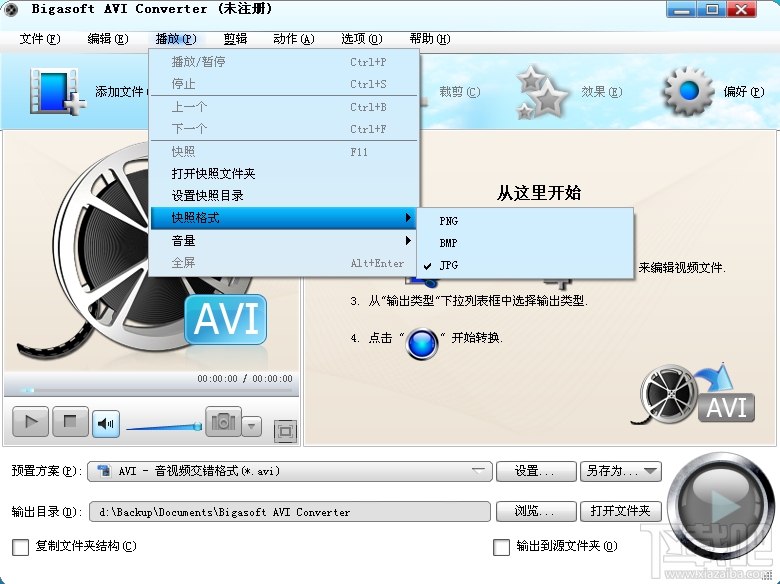Open the 另存为 dropdown button

[x=621, y=471]
